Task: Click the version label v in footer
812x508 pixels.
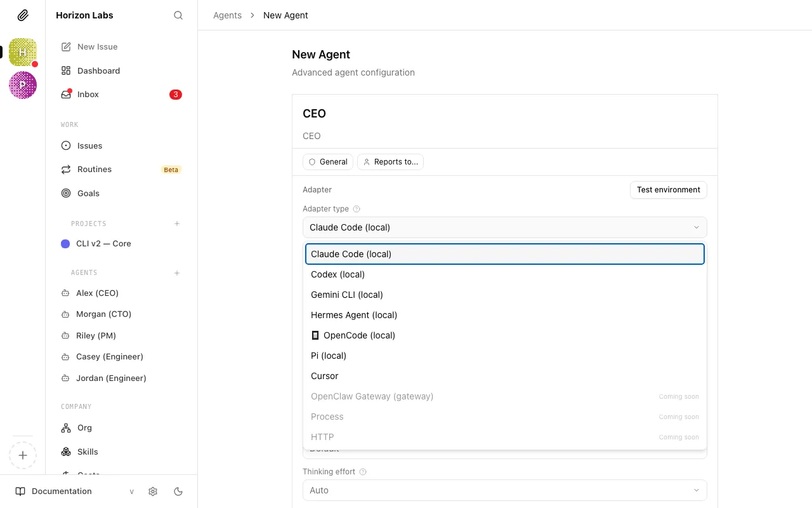Action: pyautogui.click(x=132, y=491)
